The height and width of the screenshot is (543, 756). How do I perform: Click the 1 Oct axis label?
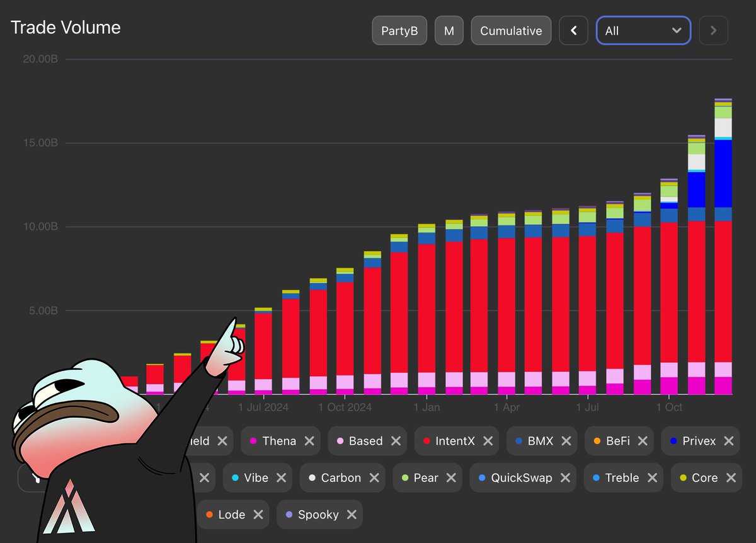click(x=669, y=408)
